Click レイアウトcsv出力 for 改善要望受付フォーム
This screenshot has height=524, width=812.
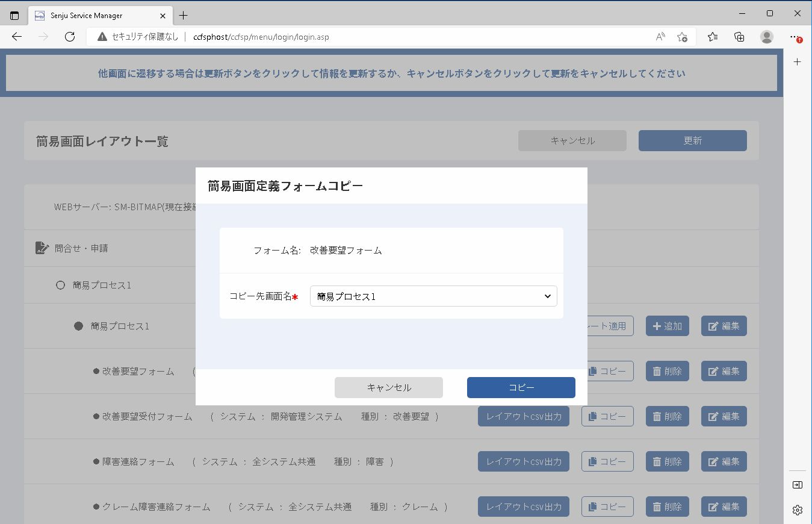524,416
